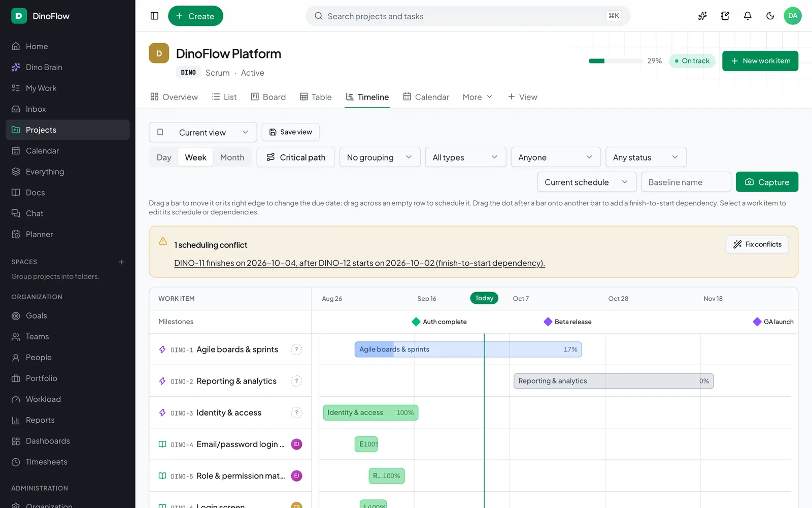Open Dino Brain in sidebar
Viewport: 812px width, 508px height.
point(67,67)
